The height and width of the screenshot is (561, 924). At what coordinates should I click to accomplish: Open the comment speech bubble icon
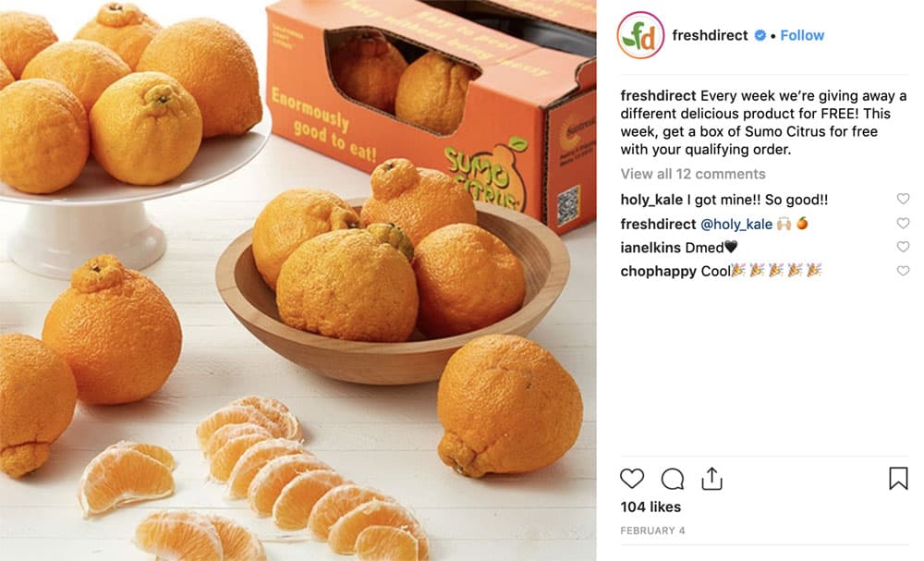point(673,479)
